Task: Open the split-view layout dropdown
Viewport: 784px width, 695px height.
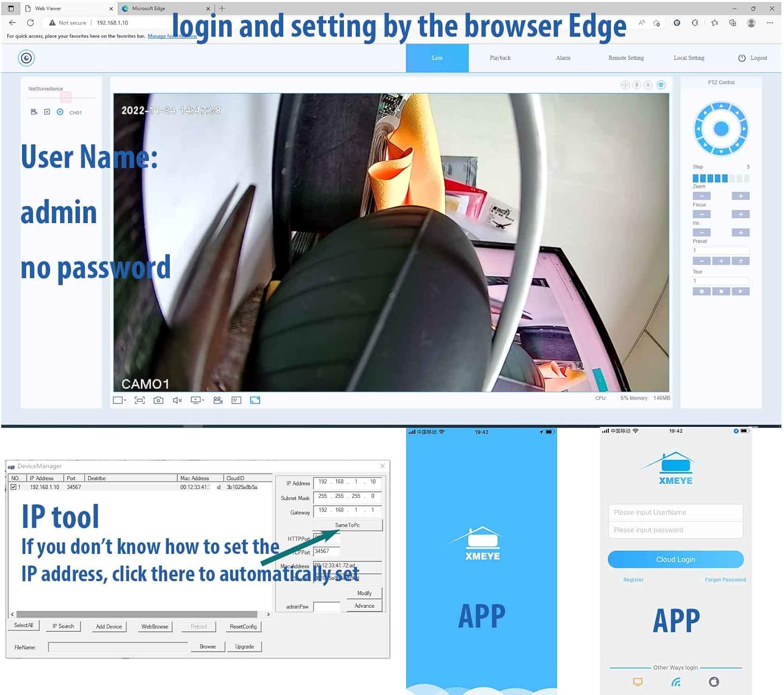Action: pos(120,400)
